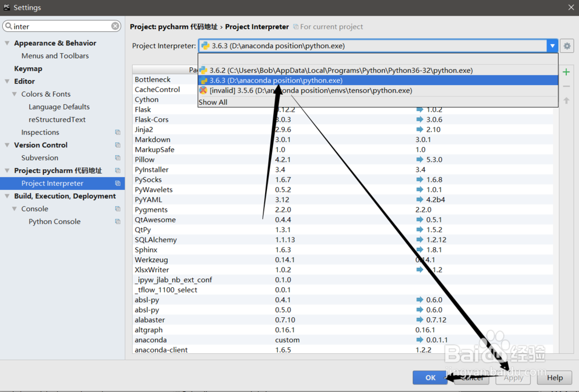Image resolution: width=579 pixels, height=392 pixels.
Task: Select the PyInstaller package row
Action: tap(343, 170)
